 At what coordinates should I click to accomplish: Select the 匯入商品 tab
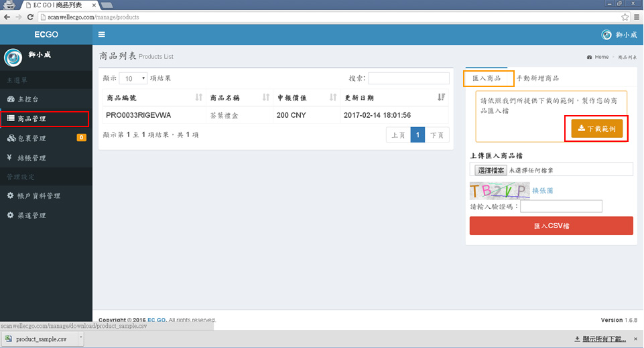[x=489, y=78]
